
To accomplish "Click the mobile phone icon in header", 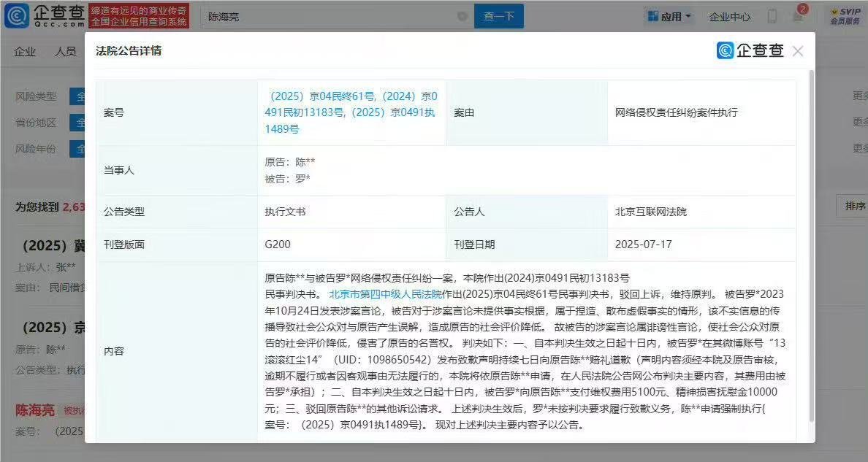I will click(772, 17).
